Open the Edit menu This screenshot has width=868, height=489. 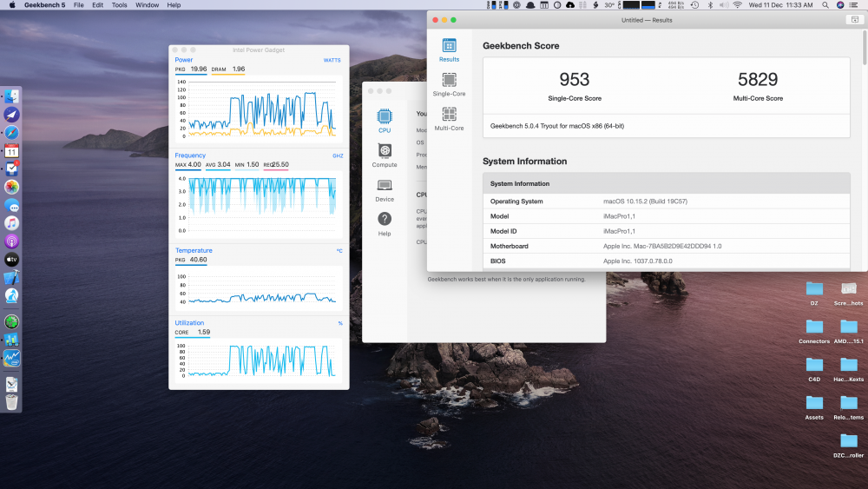[x=97, y=5]
